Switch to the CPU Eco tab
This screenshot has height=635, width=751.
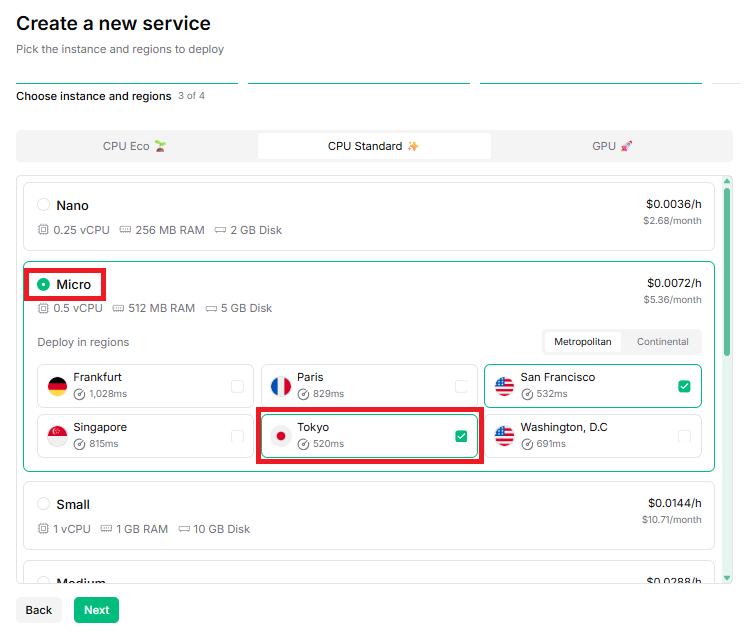[137, 146]
